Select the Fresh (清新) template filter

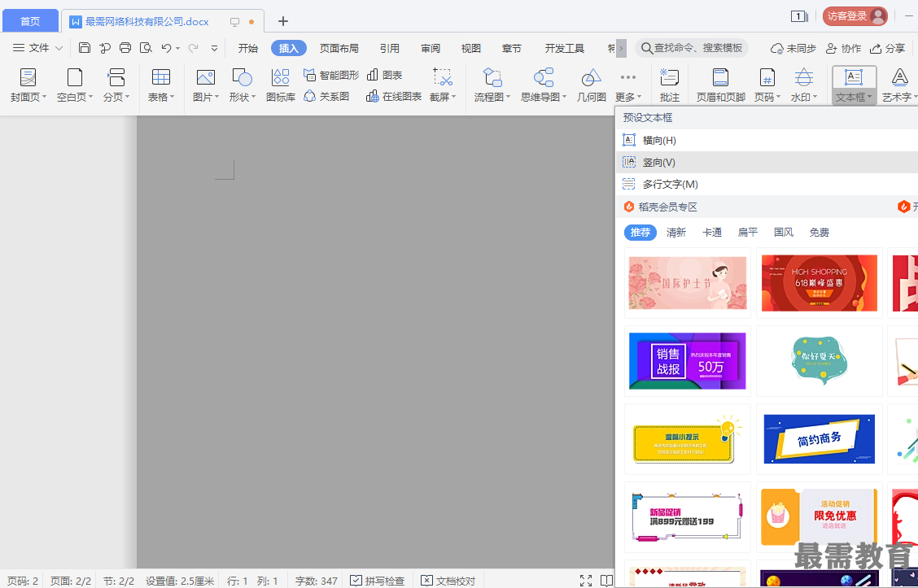pyautogui.click(x=676, y=233)
